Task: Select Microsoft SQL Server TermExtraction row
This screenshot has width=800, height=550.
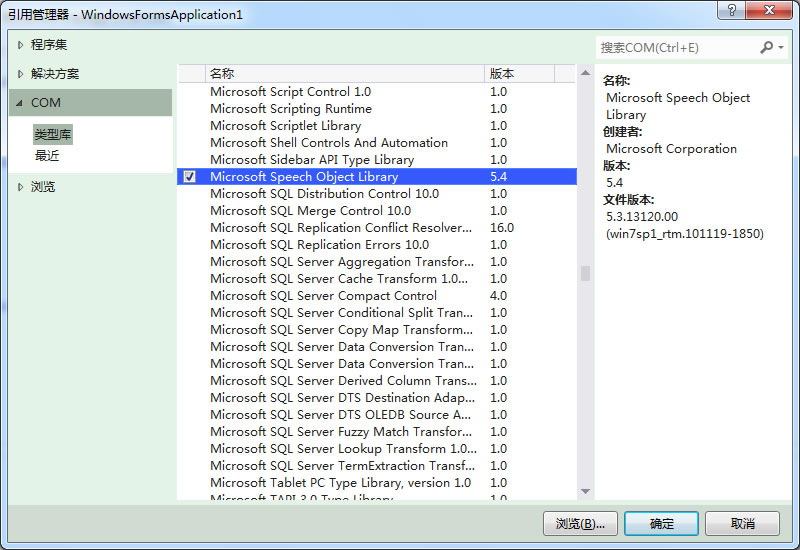Action: [377, 466]
